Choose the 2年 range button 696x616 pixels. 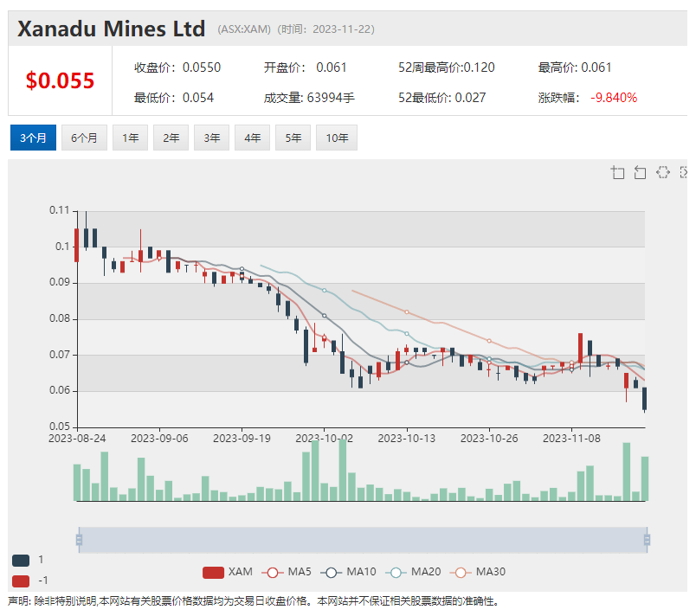171,138
